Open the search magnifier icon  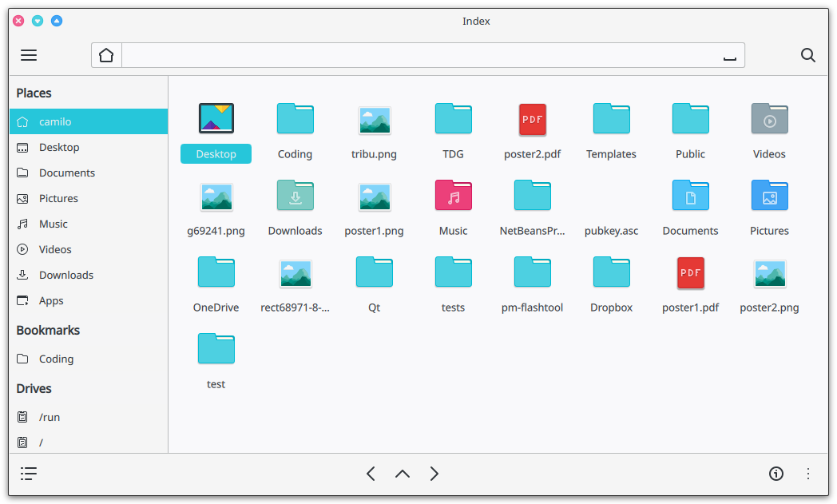pos(807,55)
